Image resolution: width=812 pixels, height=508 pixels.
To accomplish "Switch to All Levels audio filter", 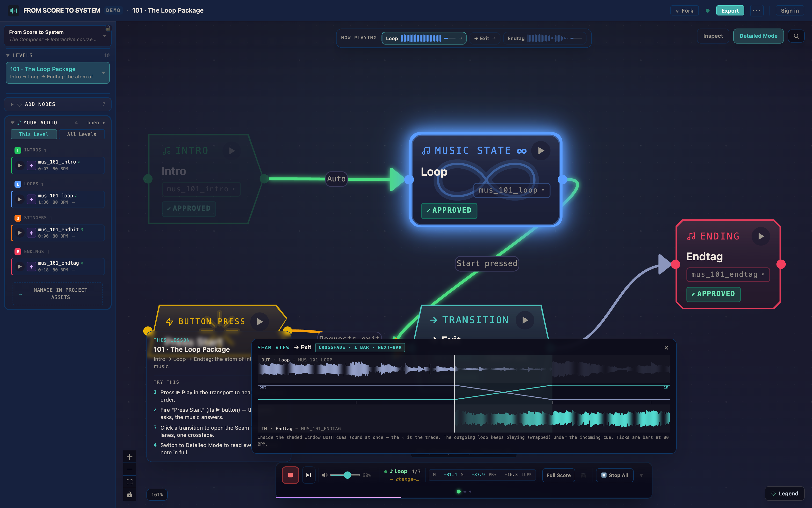I will coord(81,134).
